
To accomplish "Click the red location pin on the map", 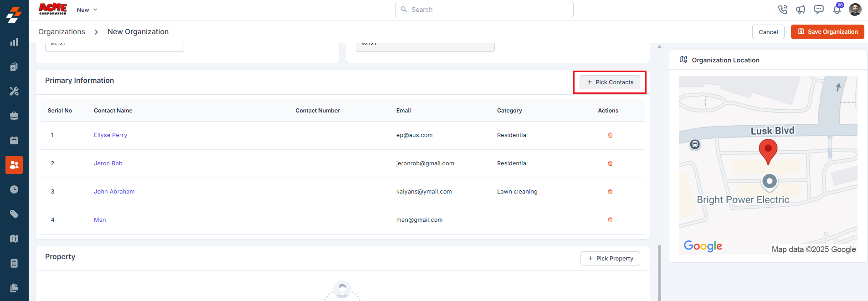I will [768, 152].
